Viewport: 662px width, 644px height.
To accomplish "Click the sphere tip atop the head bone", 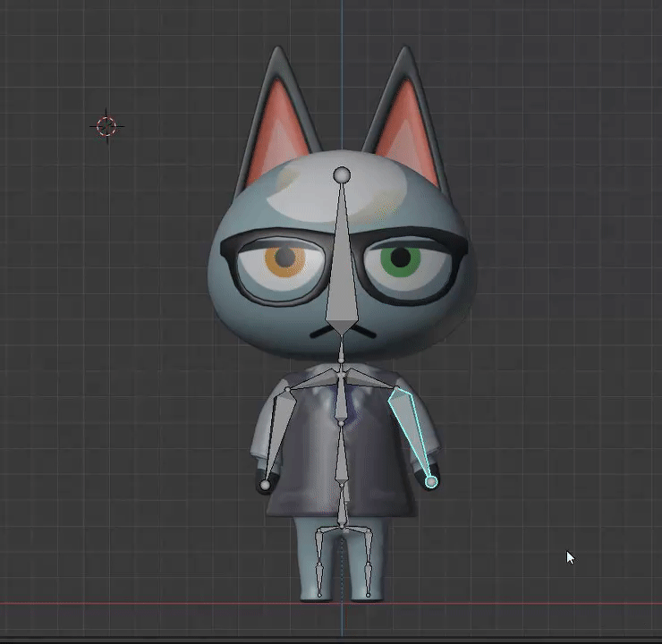I will tap(342, 174).
